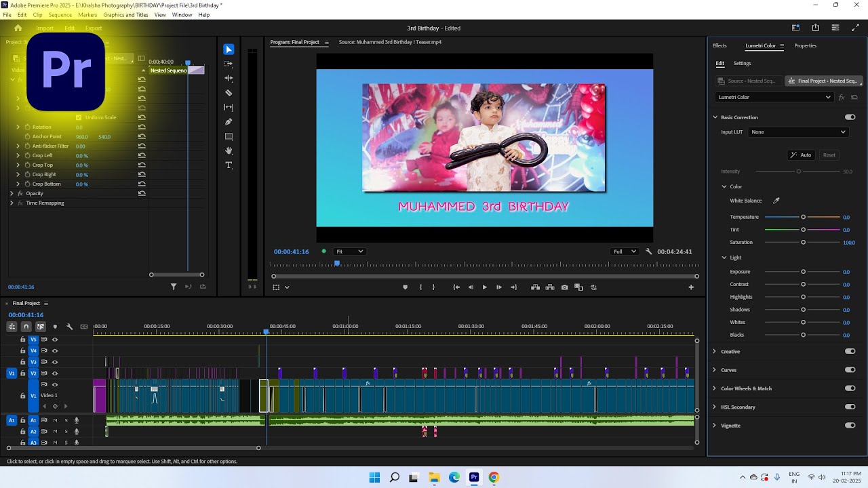This screenshot has height=488, width=868.
Task: Open the Lumetri Settings tab
Action: click(743, 63)
